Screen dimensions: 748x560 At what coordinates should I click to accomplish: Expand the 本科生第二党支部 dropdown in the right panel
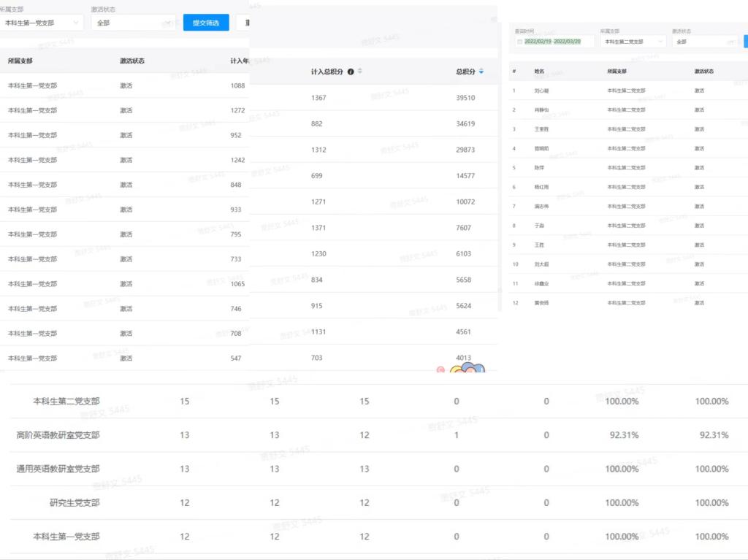tap(633, 42)
